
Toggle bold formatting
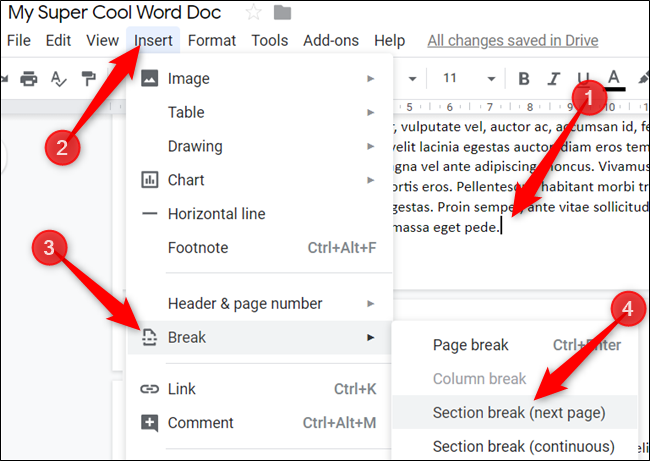point(524,78)
